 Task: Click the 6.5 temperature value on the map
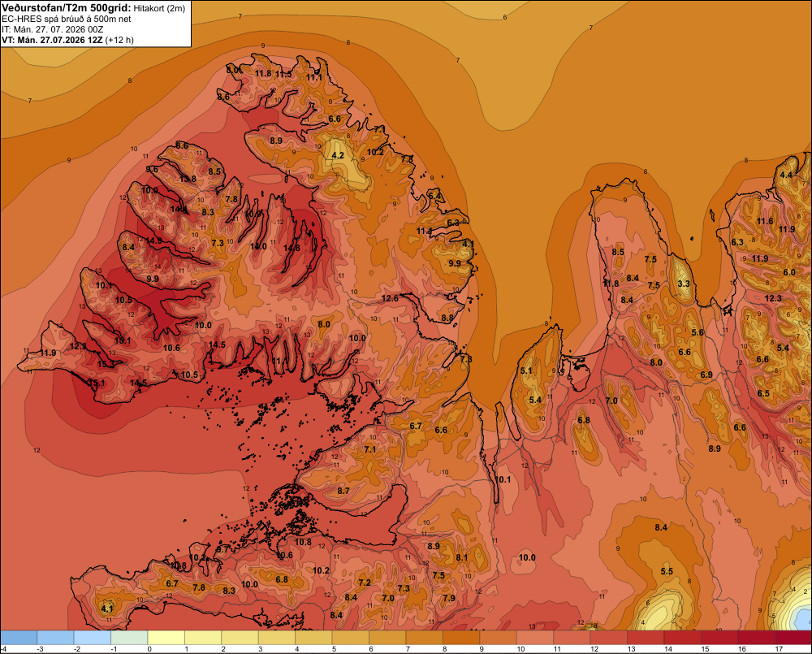(763, 393)
